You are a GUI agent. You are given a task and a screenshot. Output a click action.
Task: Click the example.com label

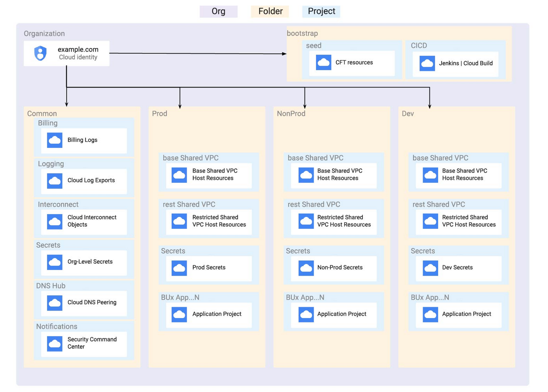pyautogui.click(x=78, y=50)
